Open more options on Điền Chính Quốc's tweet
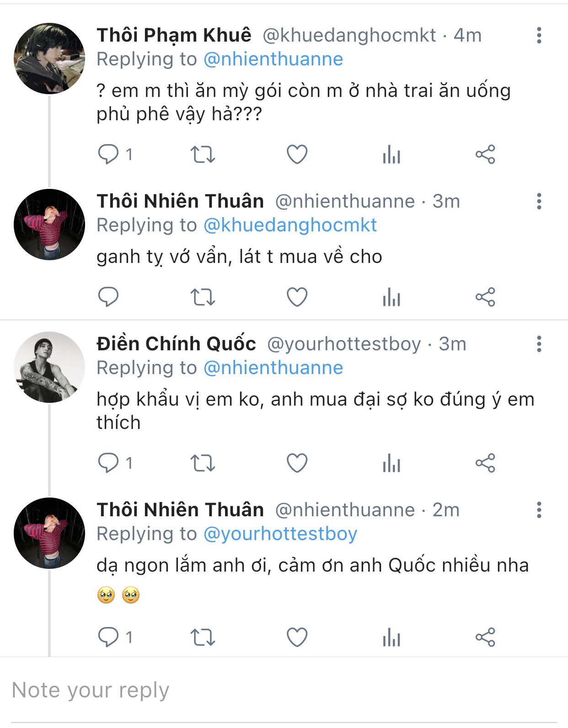This screenshot has width=568, height=728. point(539,344)
